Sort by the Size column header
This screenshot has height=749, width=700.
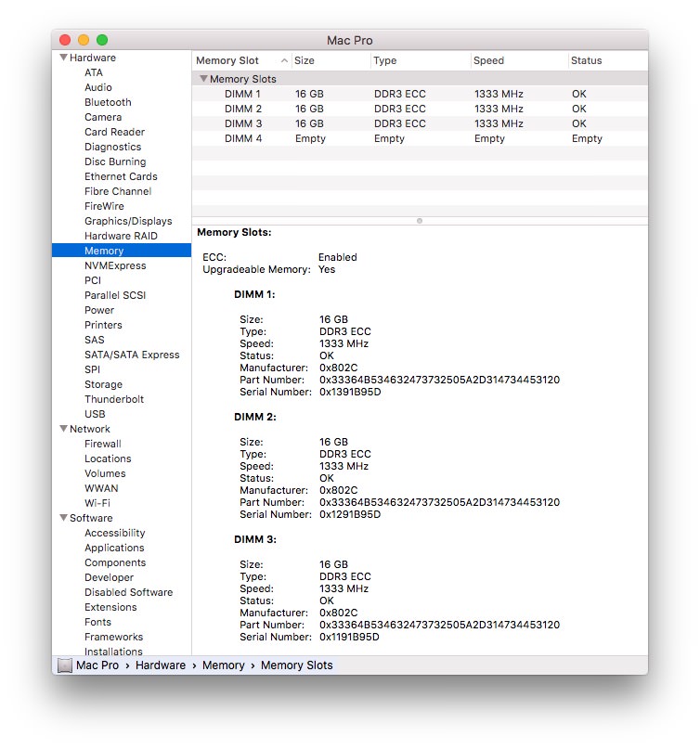(x=331, y=60)
